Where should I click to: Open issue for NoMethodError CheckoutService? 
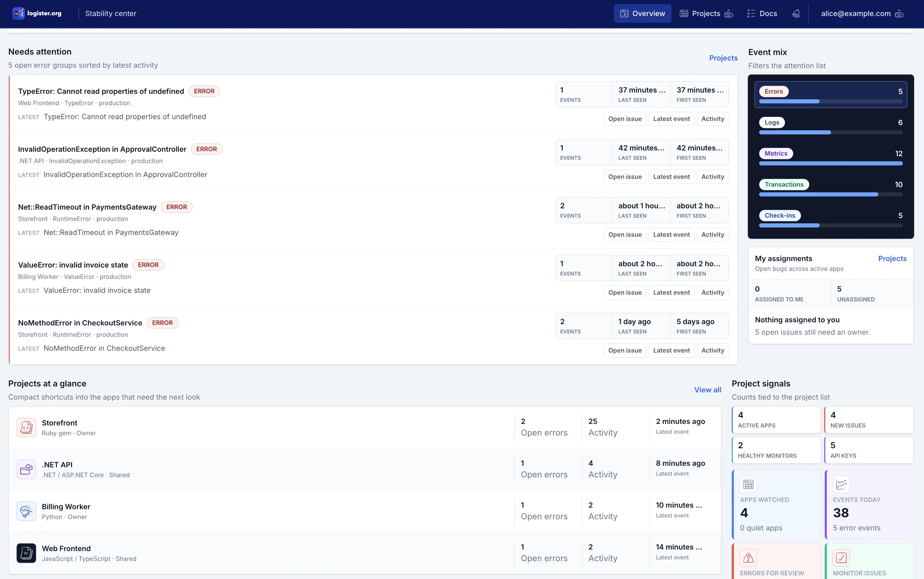coord(625,351)
